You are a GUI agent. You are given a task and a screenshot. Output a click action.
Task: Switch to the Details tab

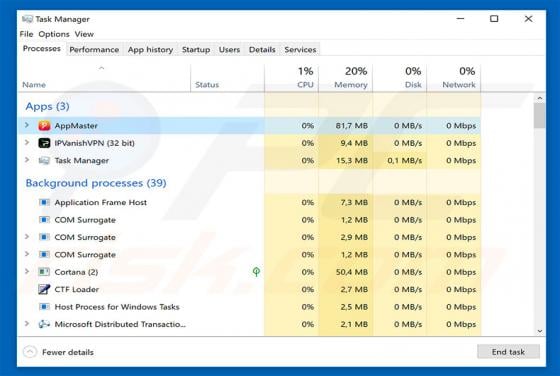[x=262, y=50]
